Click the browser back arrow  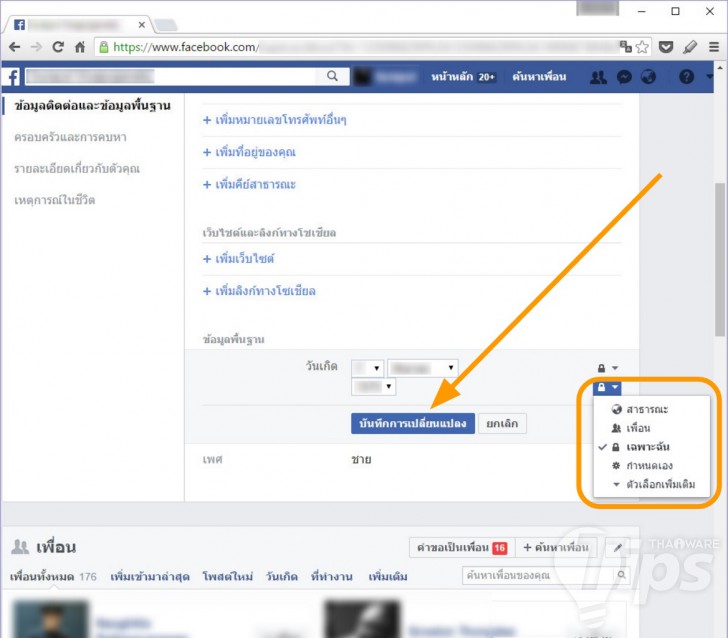click(15, 47)
